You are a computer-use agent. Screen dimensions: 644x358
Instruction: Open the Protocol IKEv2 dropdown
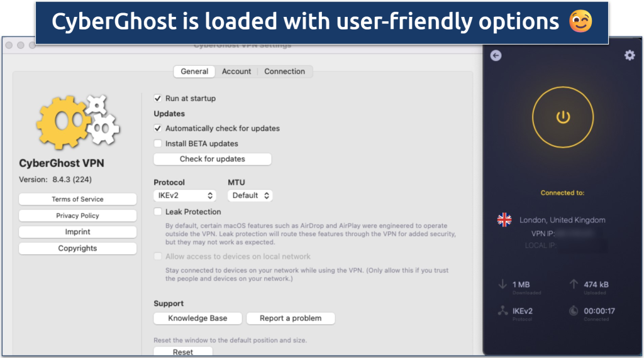pyautogui.click(x=185, y=196)
